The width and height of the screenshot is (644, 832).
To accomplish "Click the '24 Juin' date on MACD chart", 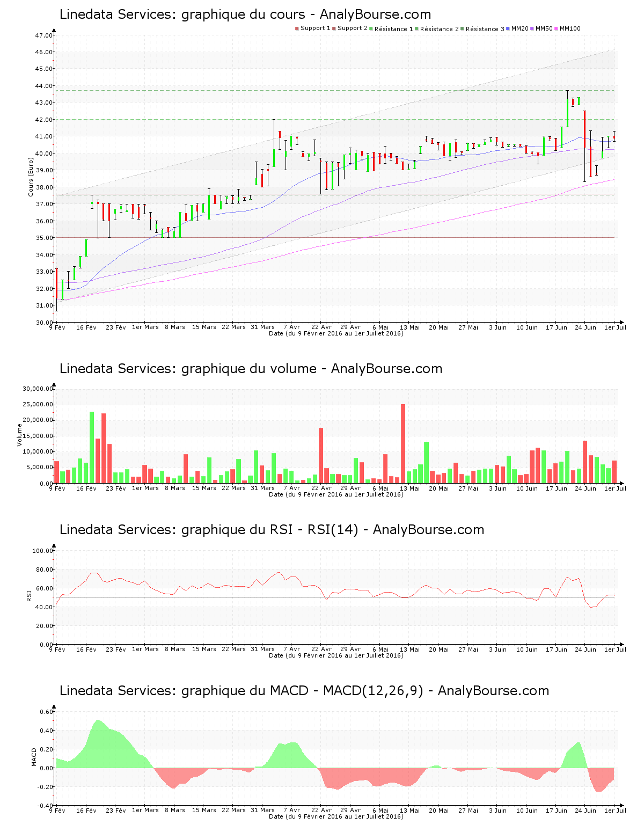I will tap(586, 810).
